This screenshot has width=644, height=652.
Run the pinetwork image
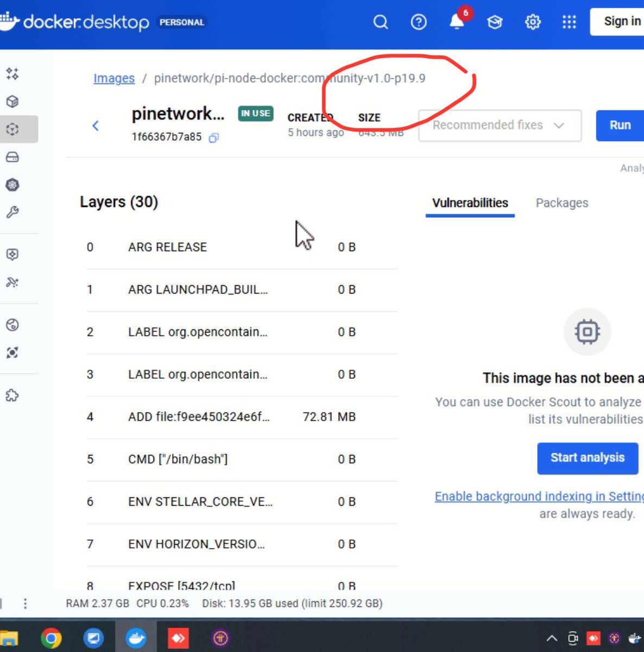click(619, 126)
